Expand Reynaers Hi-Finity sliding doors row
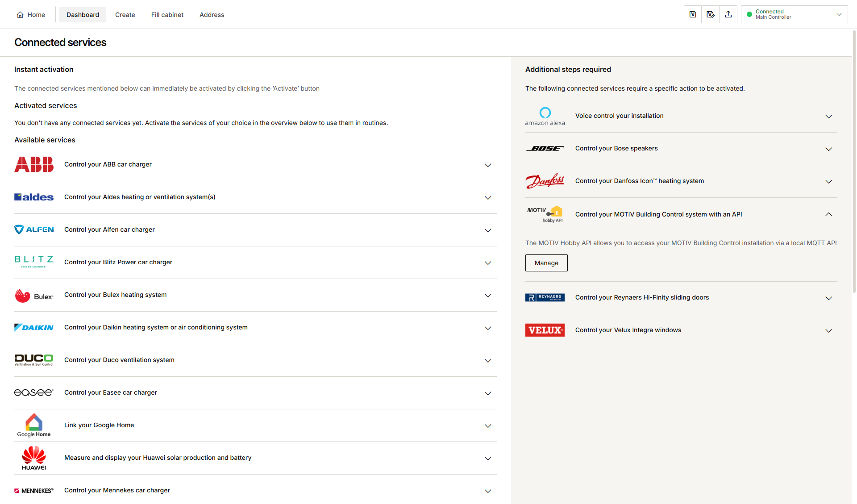Screen dimensions: 857x504 click(829, 298)
